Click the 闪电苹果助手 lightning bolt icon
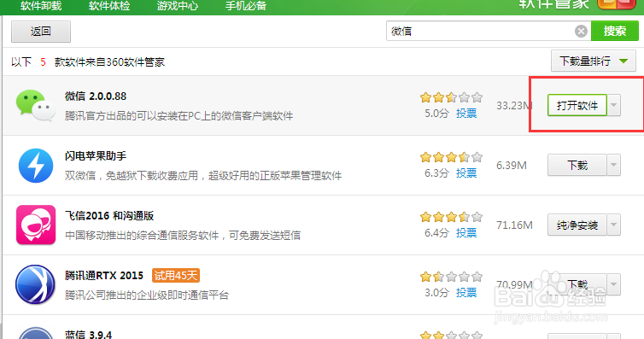Screen dimensions: 644x339 tap(36, 166)
